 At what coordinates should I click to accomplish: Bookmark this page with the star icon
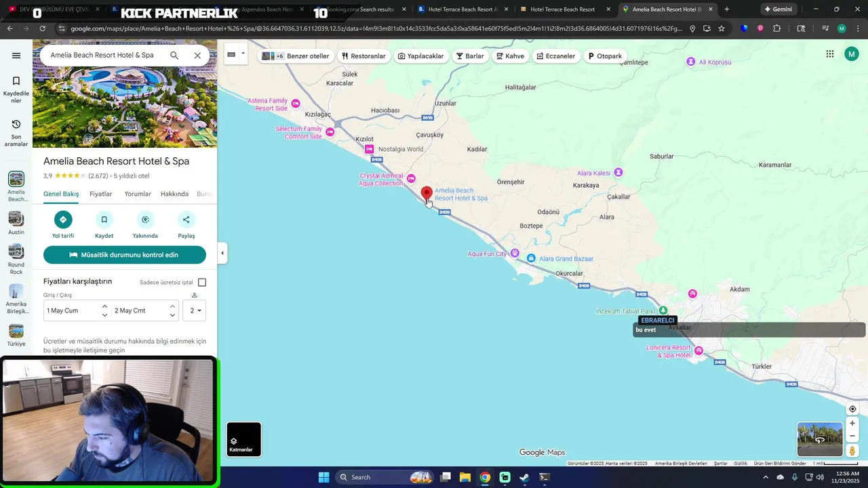click(722, 28)
